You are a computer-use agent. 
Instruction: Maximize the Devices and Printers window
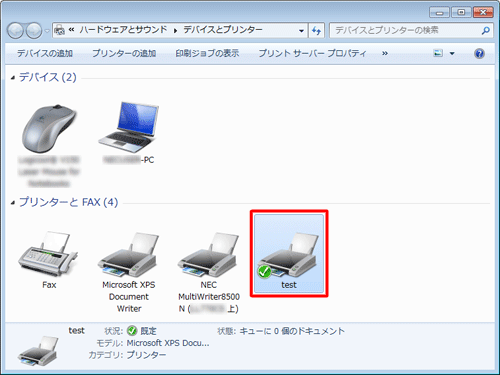[461, 12]
